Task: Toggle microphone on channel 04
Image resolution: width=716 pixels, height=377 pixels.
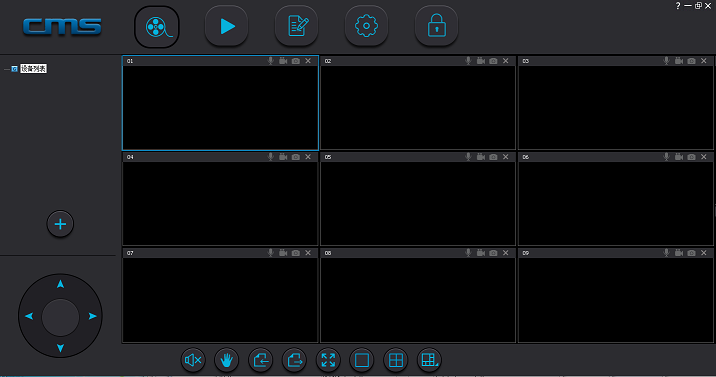Action: 271,157
